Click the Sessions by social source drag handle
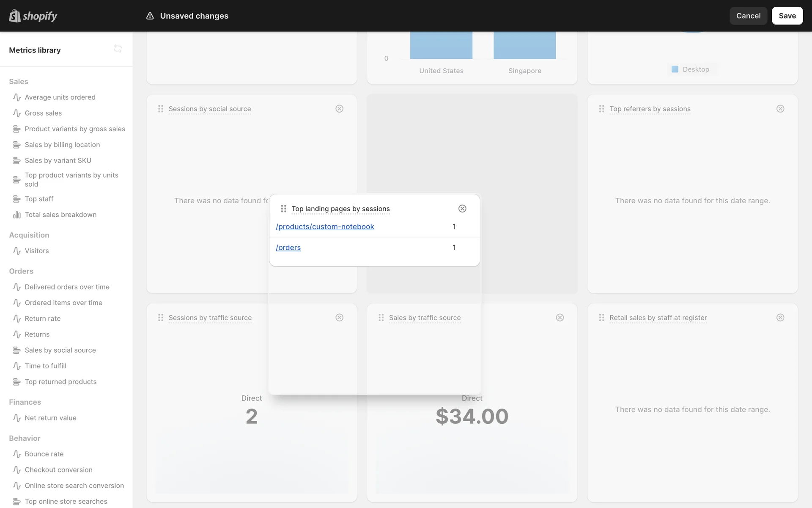 (161, 109)
